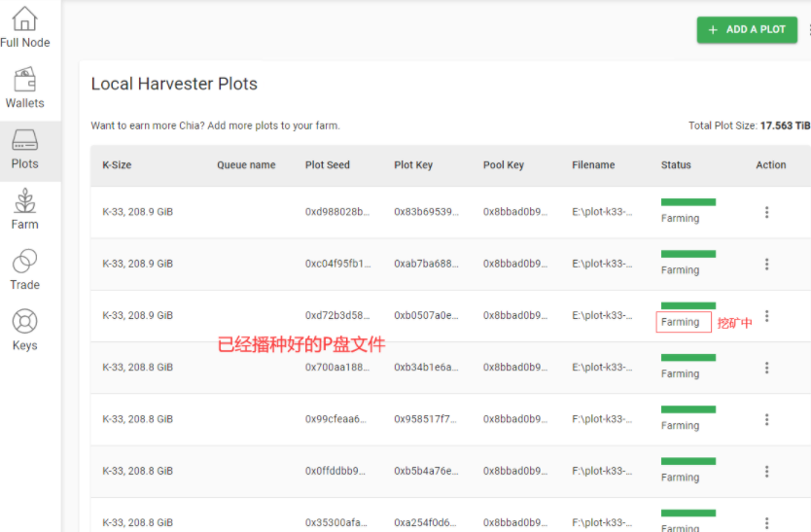The width and height of the screenshot is (811, 532).
Task: Click the K-Size column header
Action: [117, 165]
